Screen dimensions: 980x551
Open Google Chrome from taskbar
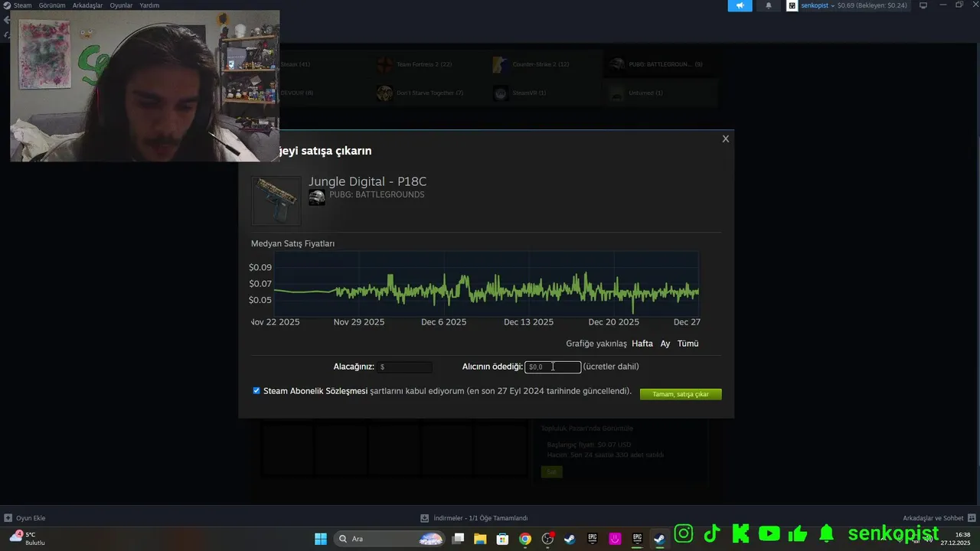(524, 539)
